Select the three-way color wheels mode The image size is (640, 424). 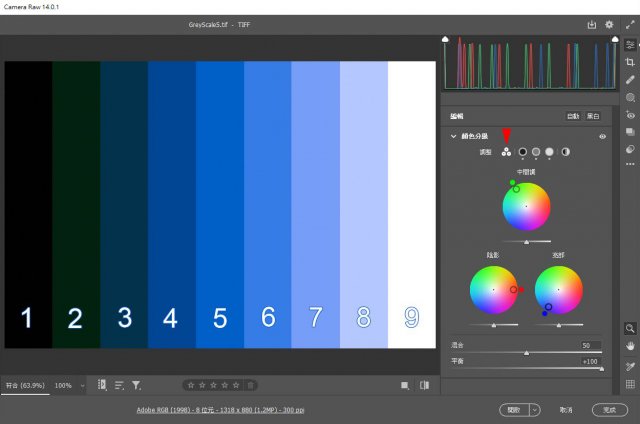click(x=506, y=152)
